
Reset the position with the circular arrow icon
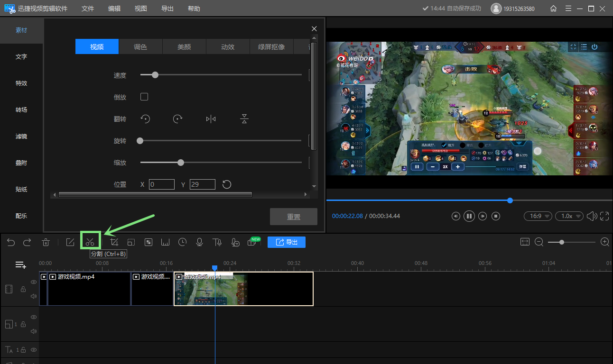tap(227, 184)
